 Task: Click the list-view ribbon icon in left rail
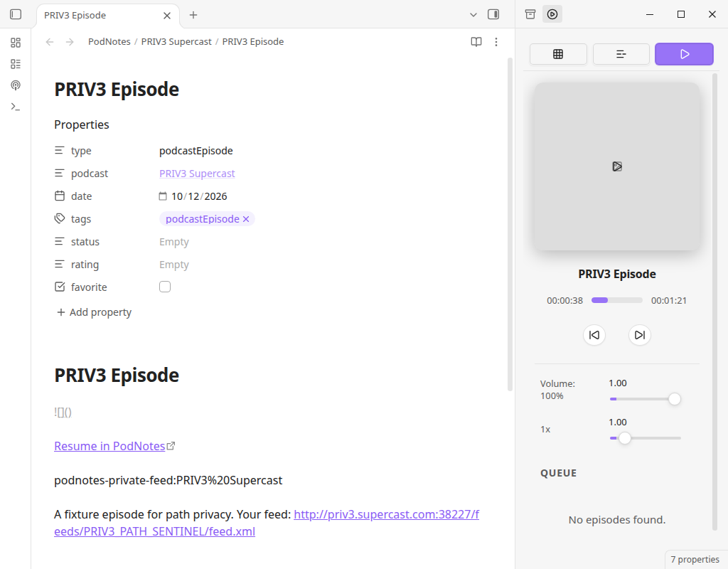pos(16,64)
